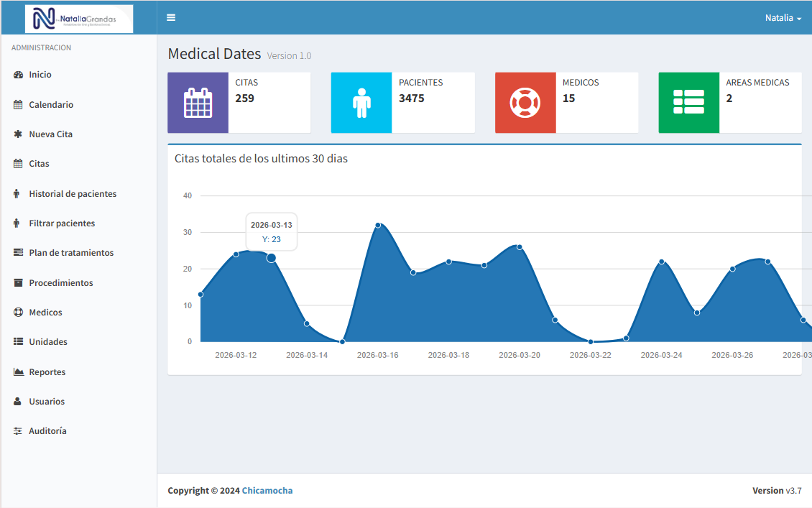Screen dimensions: 812x508
Task: Select the Calendario icon in the sidebar
Action: point(17,104)
